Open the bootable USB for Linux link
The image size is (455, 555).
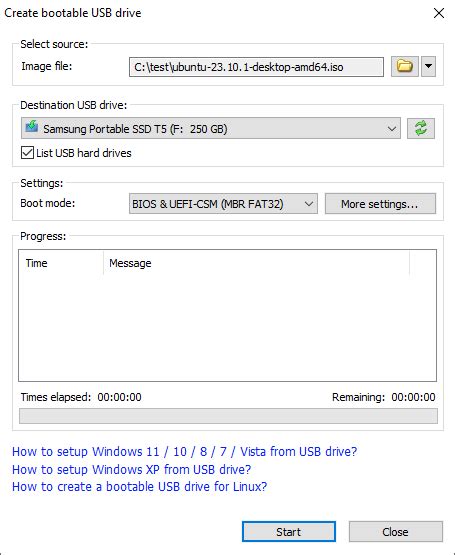pos(140,487)
